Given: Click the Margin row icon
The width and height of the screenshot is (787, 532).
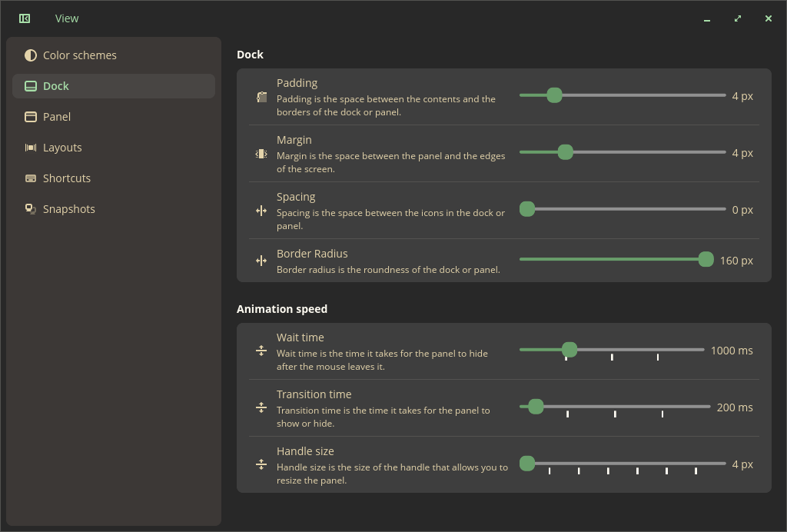Looking at the screenshot, I should [261, 154].
